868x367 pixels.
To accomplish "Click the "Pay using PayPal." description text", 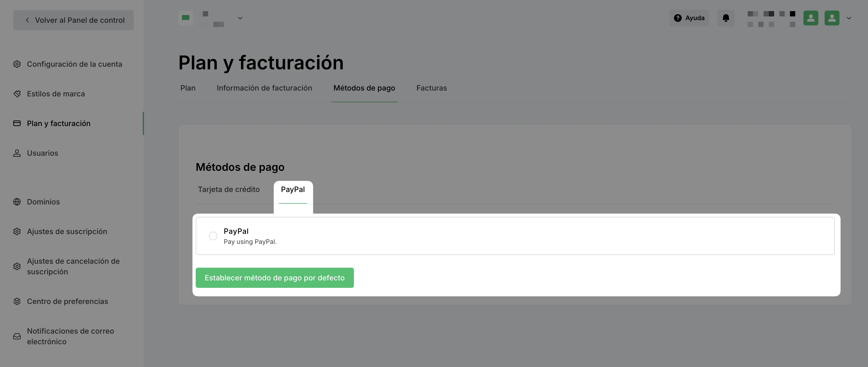I will click(250, 242).
